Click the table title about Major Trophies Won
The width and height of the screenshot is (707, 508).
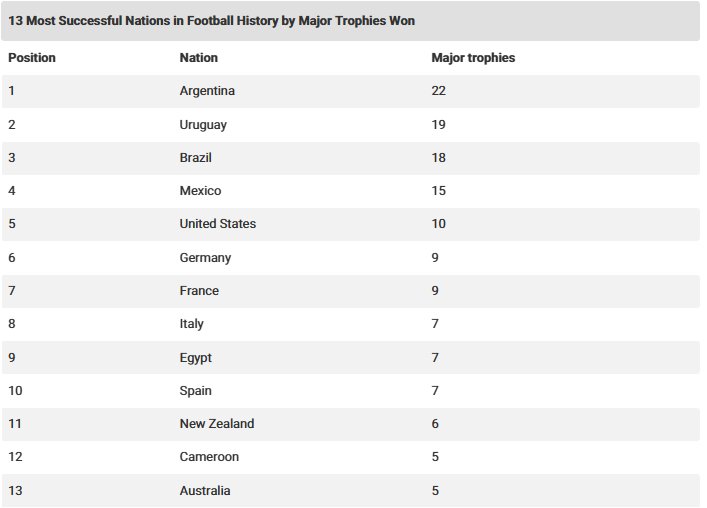point(212,20)
